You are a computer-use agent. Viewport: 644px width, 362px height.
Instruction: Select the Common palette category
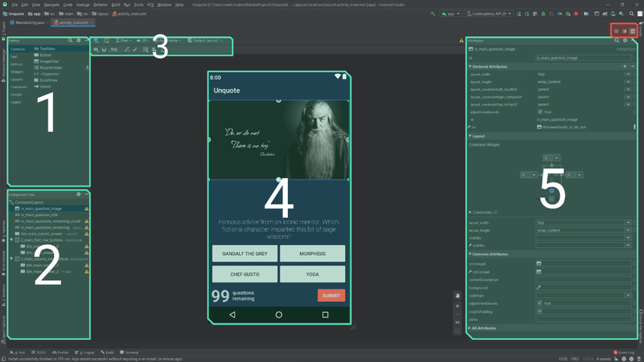pos(18,49)
